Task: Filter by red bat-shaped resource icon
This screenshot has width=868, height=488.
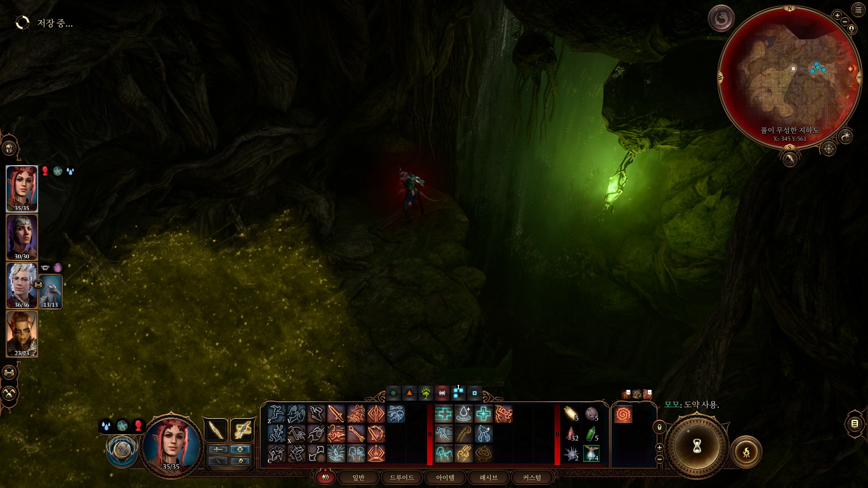Action: pos(442,393)
